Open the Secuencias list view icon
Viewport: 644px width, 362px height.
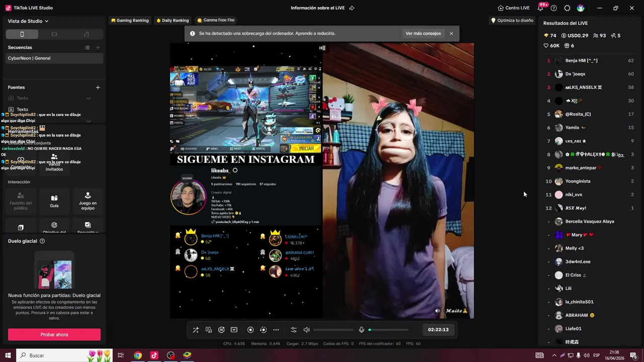point(87,47)
